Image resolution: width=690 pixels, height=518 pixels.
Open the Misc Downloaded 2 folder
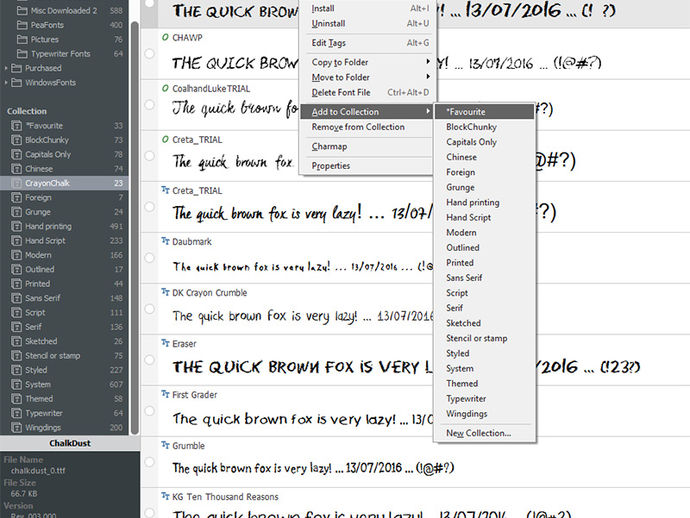coord(64,11)
